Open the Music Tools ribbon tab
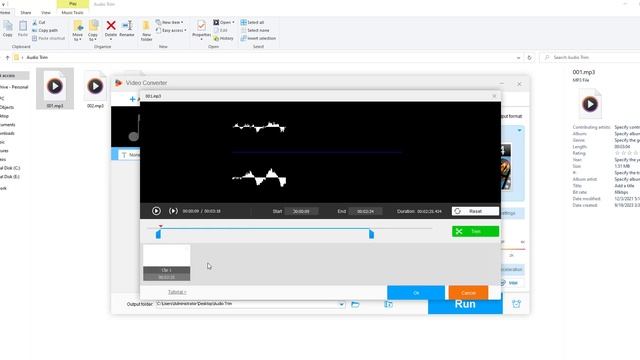This screenshot has height=360, width=640. (x=72, y=13)
